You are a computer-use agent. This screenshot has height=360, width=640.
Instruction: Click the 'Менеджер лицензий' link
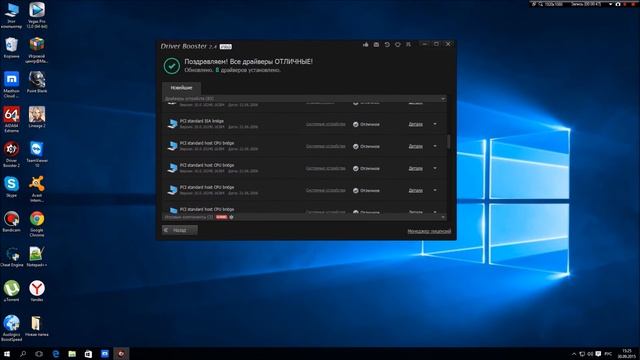tap(429, 231)
